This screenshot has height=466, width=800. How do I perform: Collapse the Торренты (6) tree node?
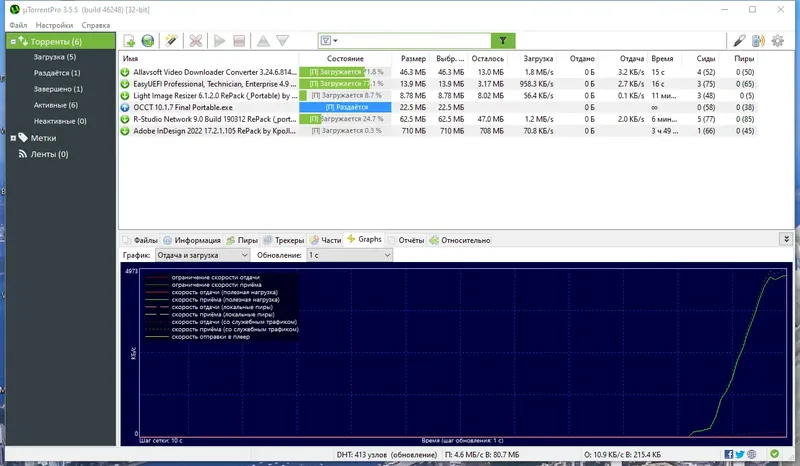13,41
